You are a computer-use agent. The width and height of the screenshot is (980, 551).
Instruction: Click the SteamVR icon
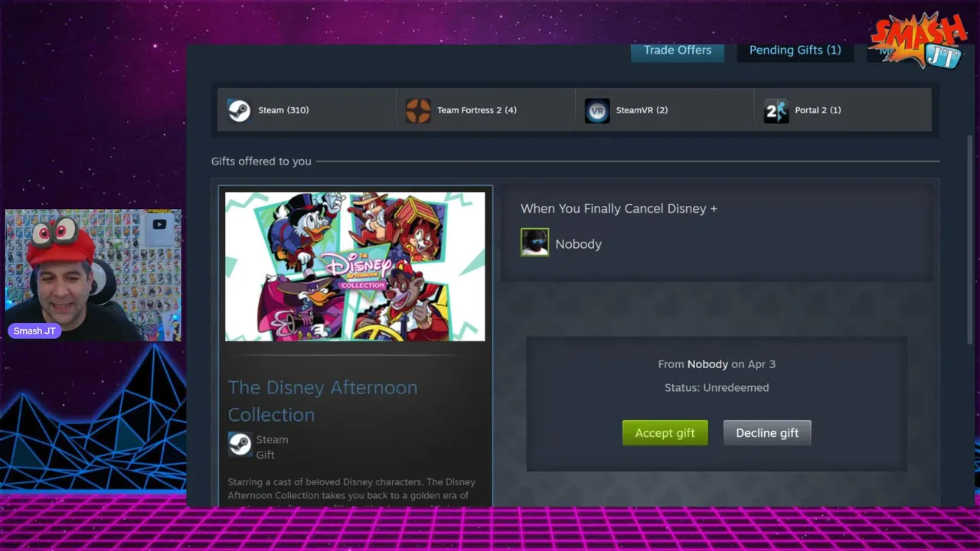pyautogui.click(x=597, y=110)
